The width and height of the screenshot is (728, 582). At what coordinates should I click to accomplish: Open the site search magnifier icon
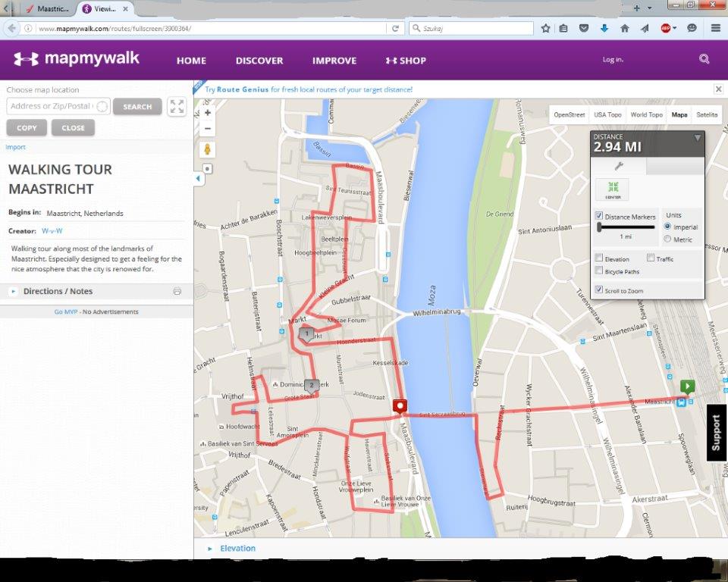(x=704, y=59)
